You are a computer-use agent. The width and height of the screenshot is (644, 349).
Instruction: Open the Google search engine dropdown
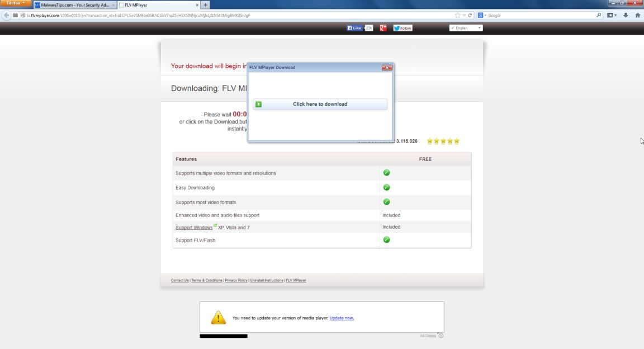coord(481,15)
